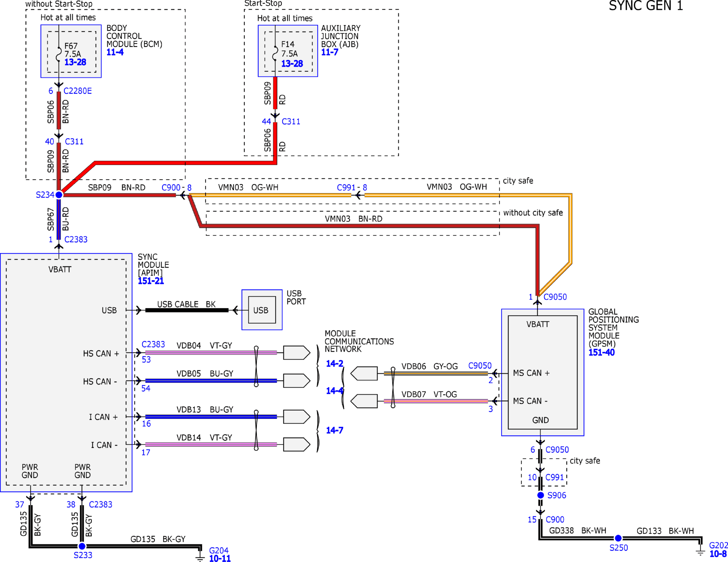Click the 11-4 link under BCM
This screenshot has width=728, height=562.
click(115, 52)
